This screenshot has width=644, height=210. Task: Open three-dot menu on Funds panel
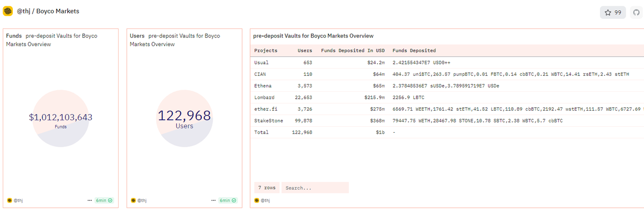[x=90, y=200]
